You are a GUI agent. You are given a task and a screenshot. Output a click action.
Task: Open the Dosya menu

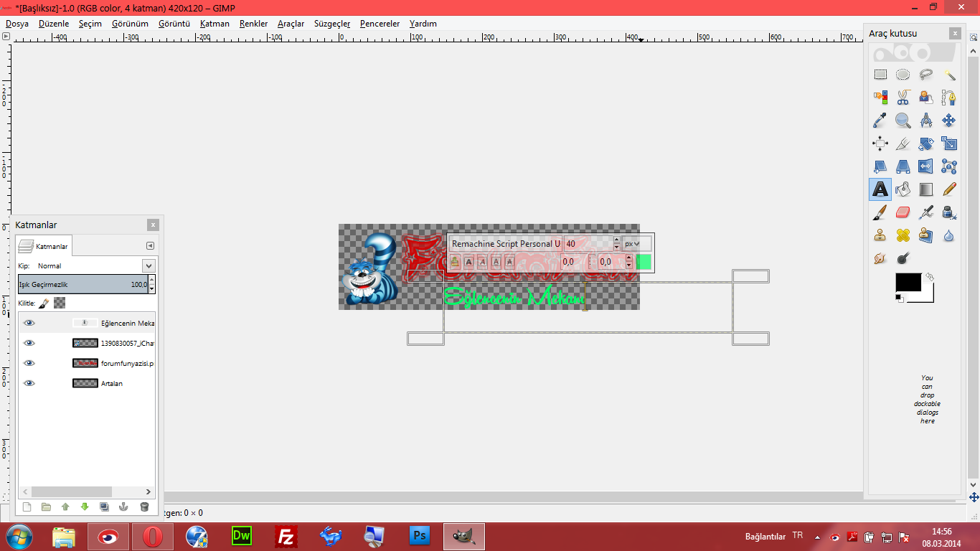point(17,24)
